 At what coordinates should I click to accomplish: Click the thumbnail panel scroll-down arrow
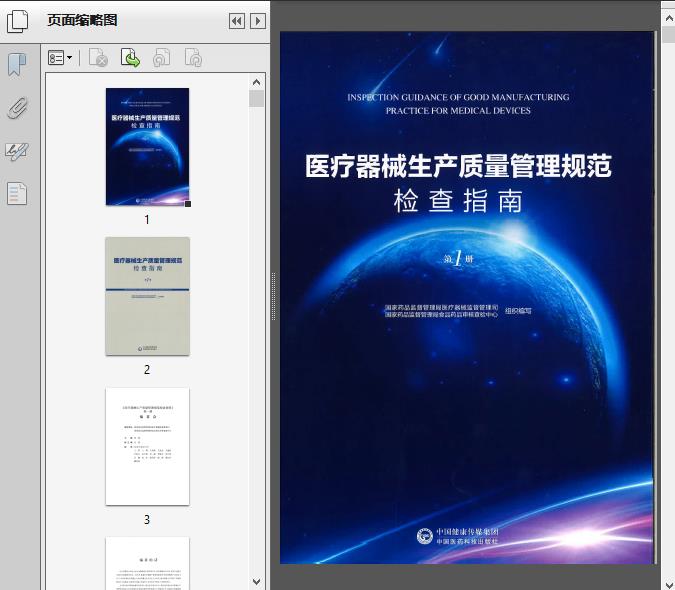click(x=257, y=581)
